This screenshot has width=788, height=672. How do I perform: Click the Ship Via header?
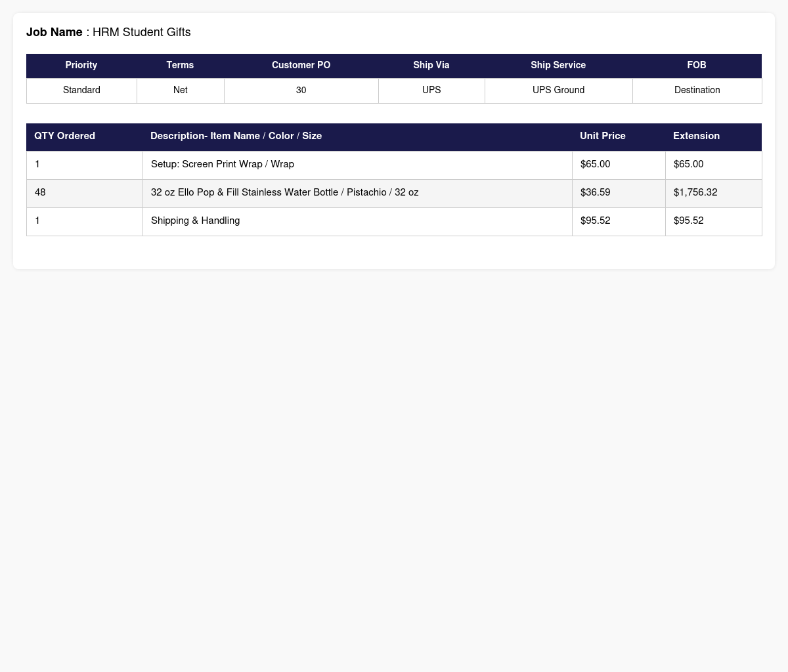(431, 66)
